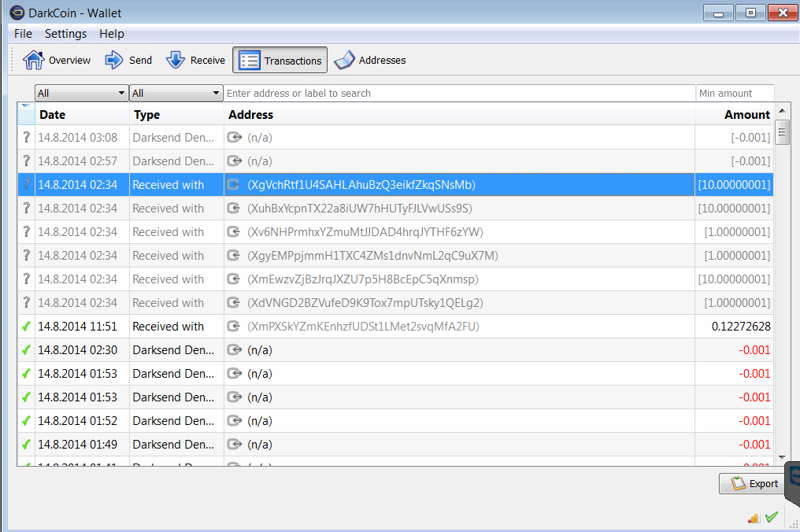Focus the address or label search field

tap(459, 93)
